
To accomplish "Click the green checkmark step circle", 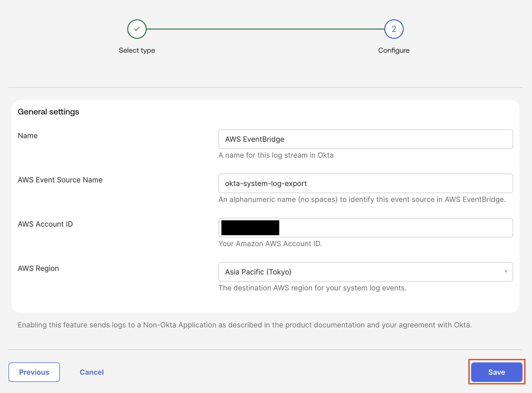I will (x=137, y=29).
